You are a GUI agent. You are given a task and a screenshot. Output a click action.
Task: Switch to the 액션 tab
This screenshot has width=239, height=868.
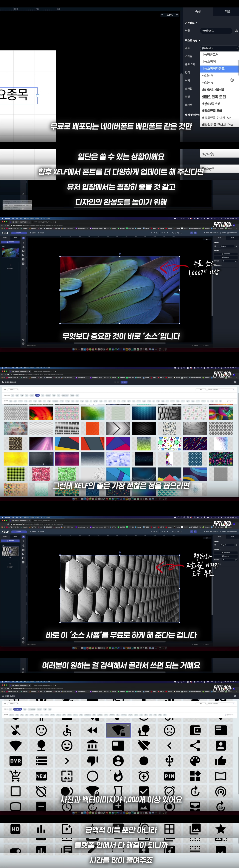(x=228, y=11)
